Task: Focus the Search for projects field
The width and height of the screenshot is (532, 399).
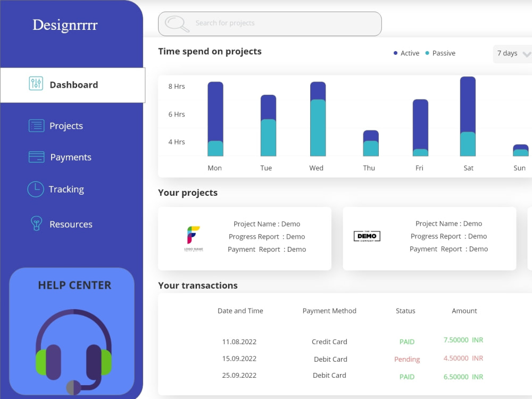Action: (x=270, y=24)
